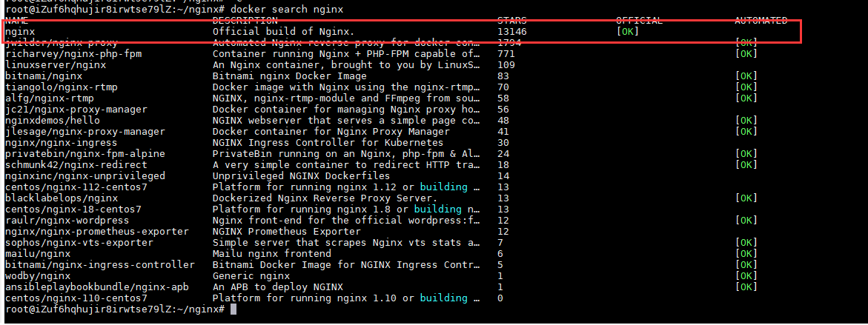
Task: Select the image name blacklabelops/nginx
Action: pyautogui.click(x=62, y=198)
